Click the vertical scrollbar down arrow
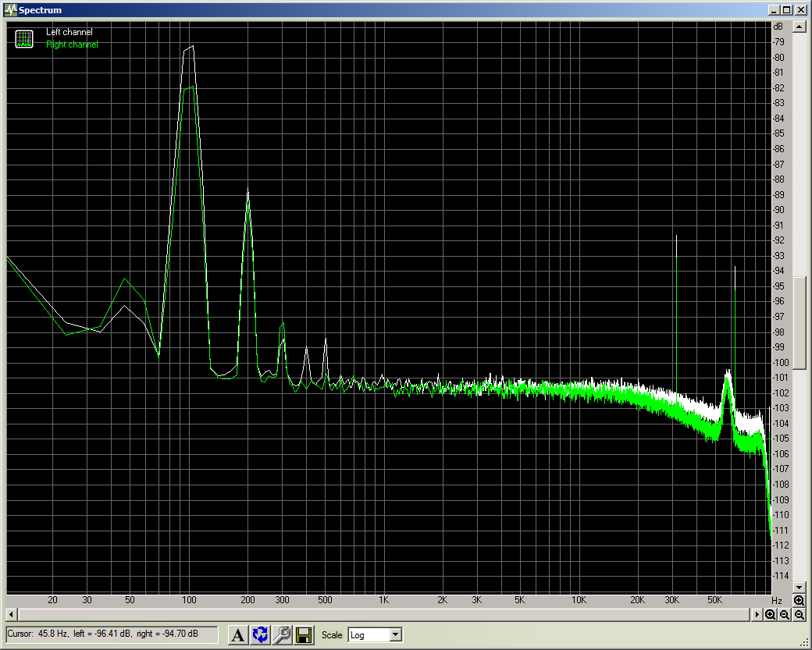 (800, 588)
